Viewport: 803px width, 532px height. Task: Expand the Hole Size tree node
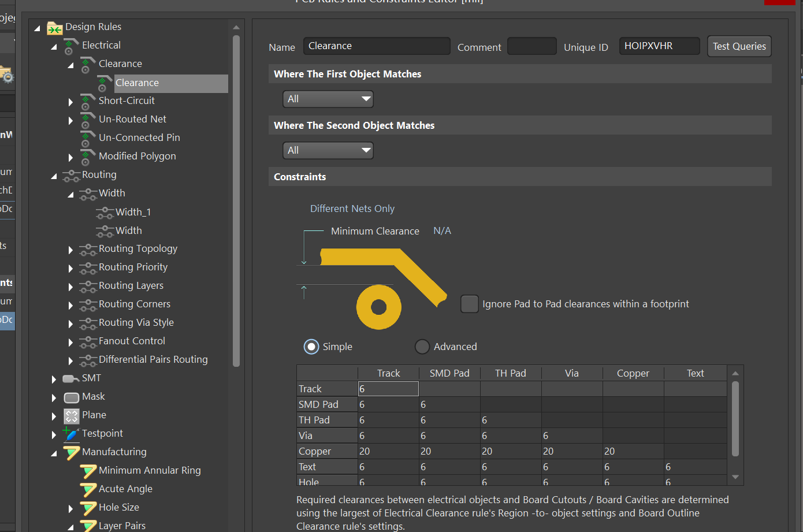click(x=70, y=509)
